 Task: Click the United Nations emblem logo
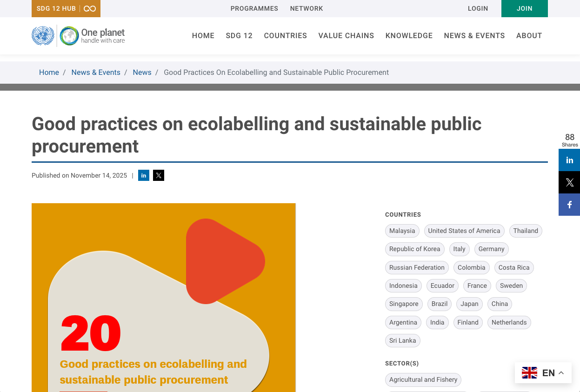[43, 35]
